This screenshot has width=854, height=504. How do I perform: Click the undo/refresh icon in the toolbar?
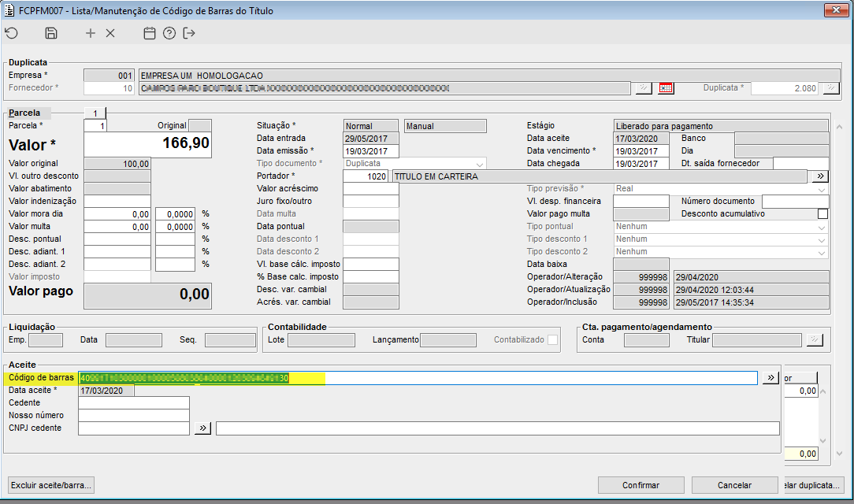(11, 33)
